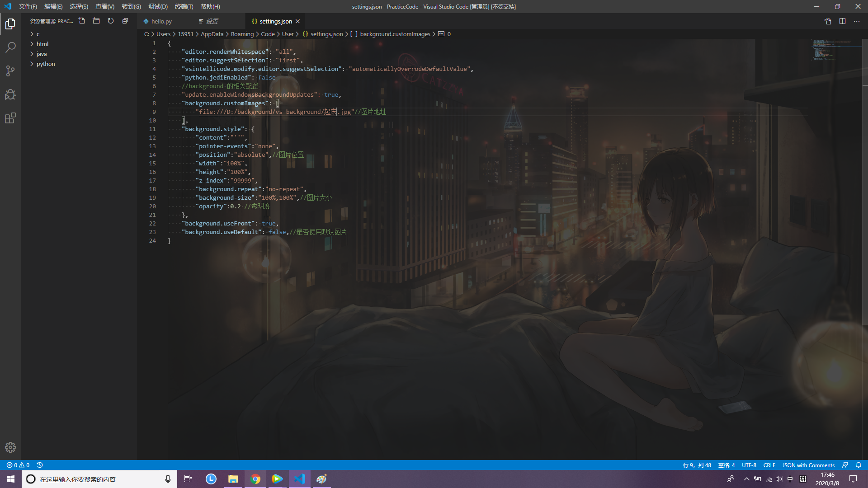Screen dimensions: 868x488
Task: Click the errors and warnings counter
Action: [18, 465]
